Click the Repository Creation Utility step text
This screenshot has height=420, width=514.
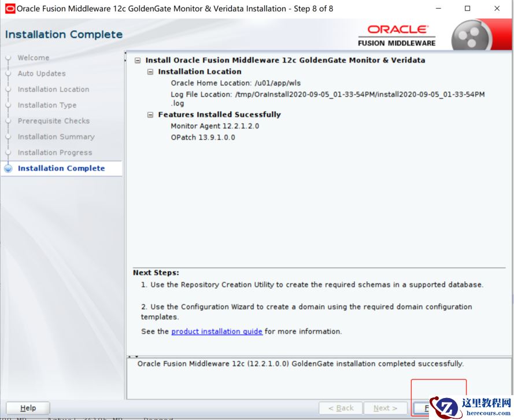pyautogui.click(x=312, y=285)
